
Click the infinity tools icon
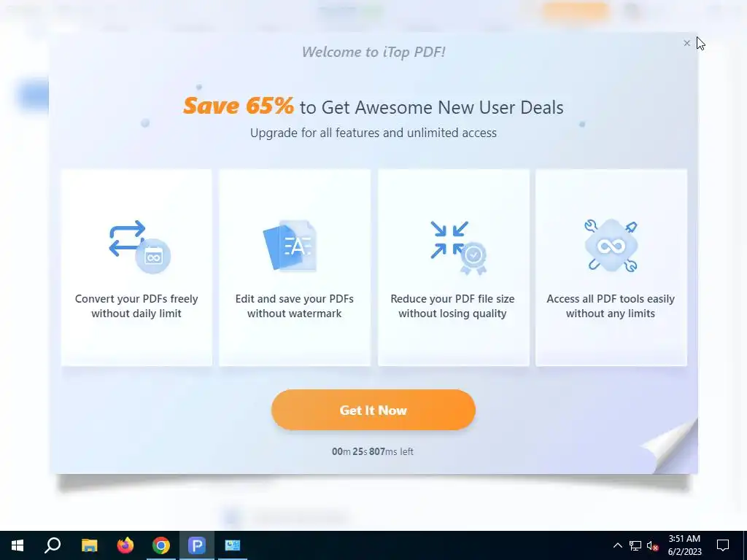pos(611,246)
